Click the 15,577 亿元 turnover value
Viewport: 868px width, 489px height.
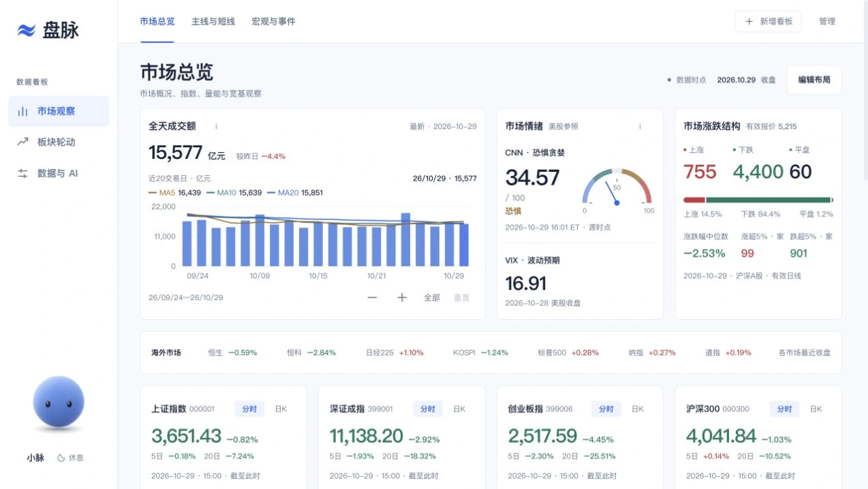[x=187, y=153]
